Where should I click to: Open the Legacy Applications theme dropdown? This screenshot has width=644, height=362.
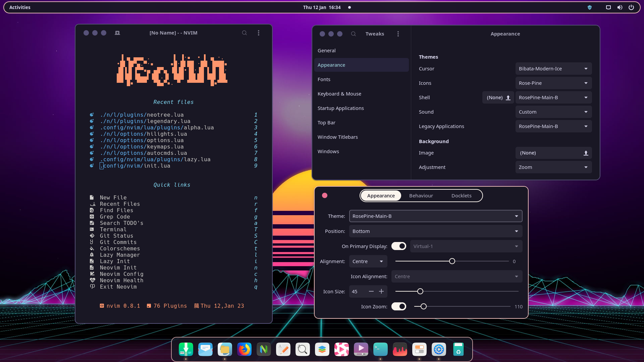coord(553,126)
